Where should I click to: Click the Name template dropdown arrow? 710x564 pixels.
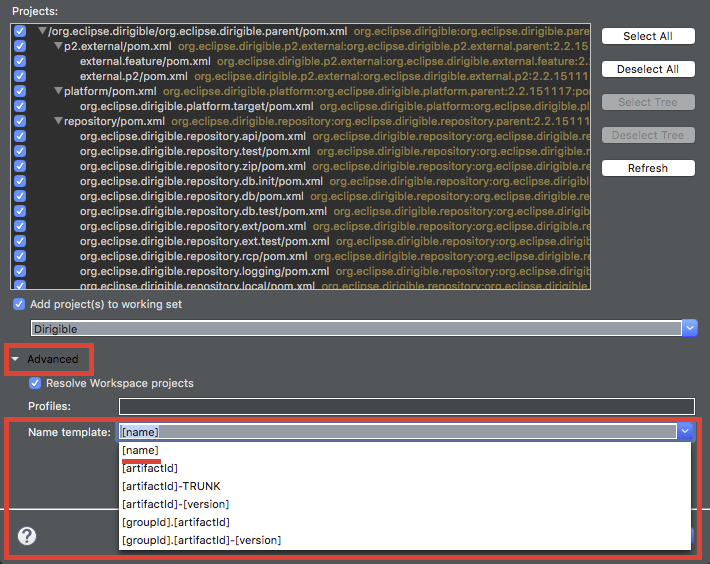[x=685, y=432]
